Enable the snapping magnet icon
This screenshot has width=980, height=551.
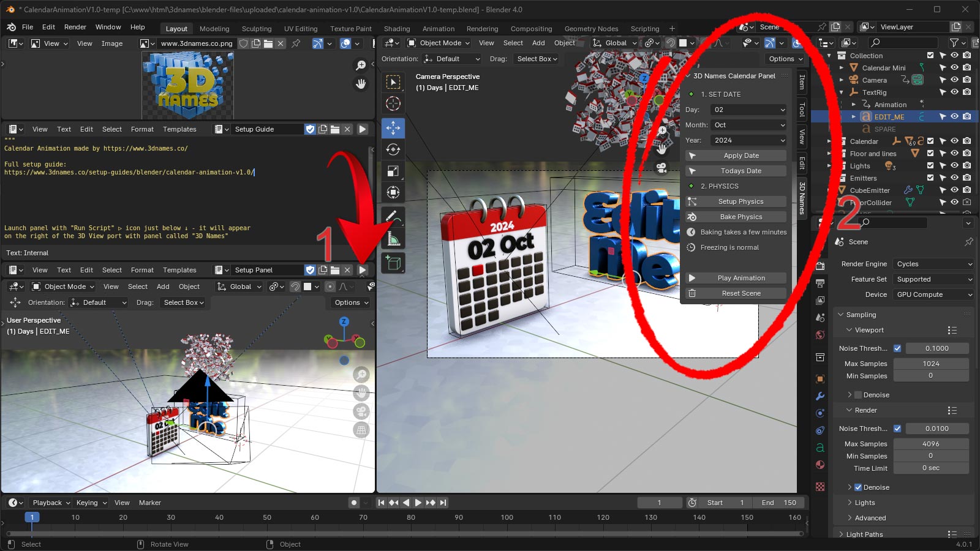coord(669,43)
